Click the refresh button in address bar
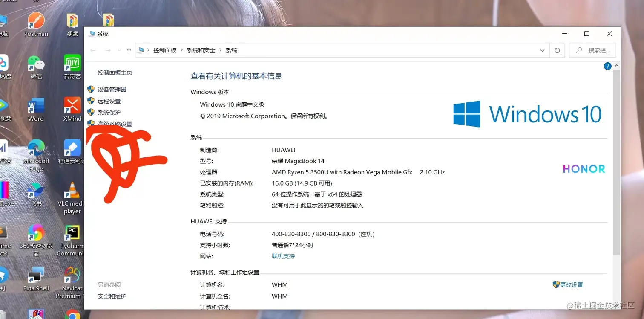 point(557,50)
